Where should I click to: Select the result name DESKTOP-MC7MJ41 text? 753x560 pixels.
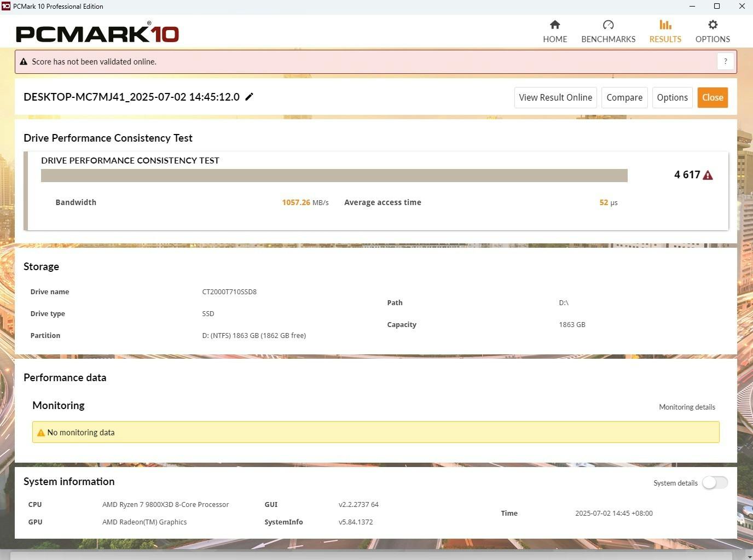(131, 97)
